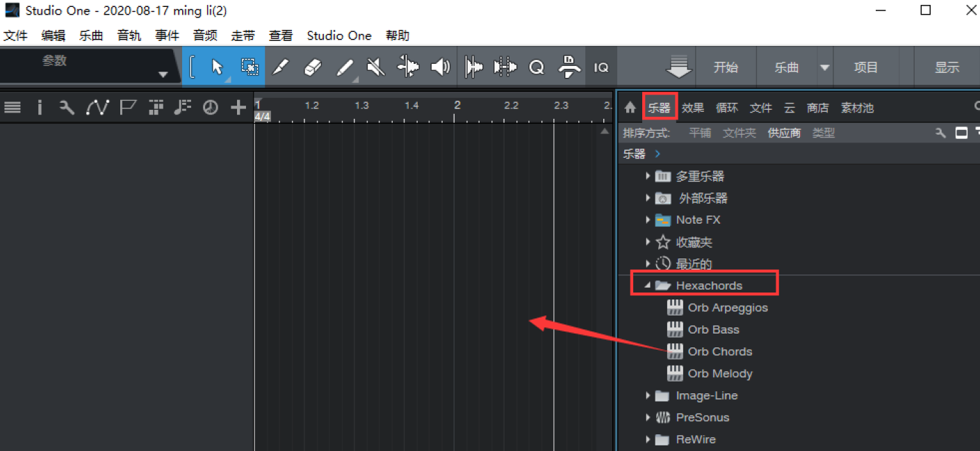Select the Orb Chords instrument

tap(719, 352)
